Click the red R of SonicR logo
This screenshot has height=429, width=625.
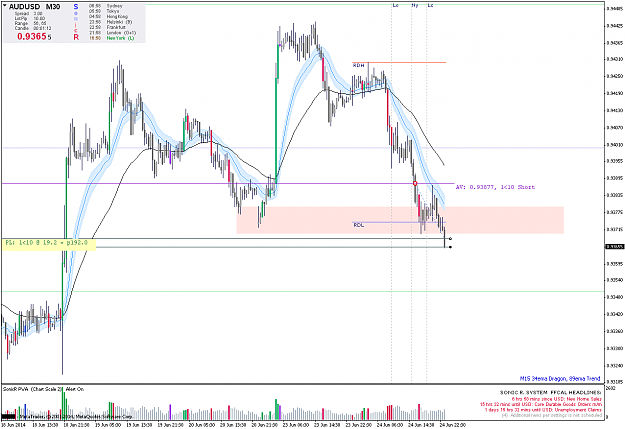click(76, 37)
